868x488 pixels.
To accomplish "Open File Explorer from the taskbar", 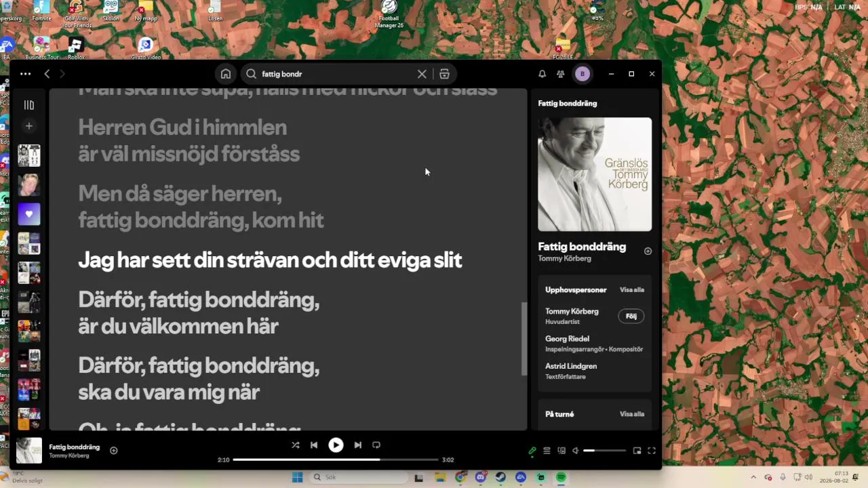I will (440, 477).
